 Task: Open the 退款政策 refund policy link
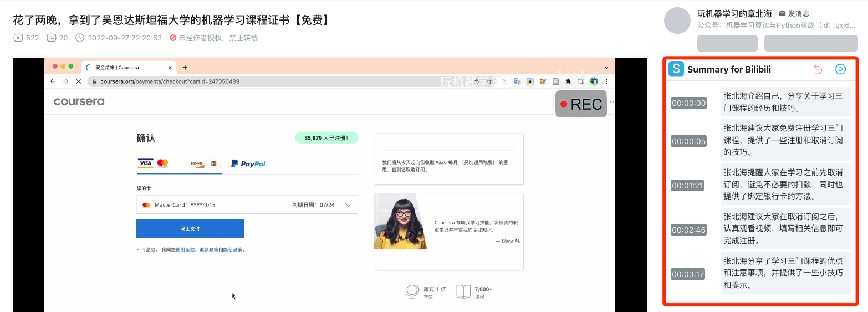[209, 250]
